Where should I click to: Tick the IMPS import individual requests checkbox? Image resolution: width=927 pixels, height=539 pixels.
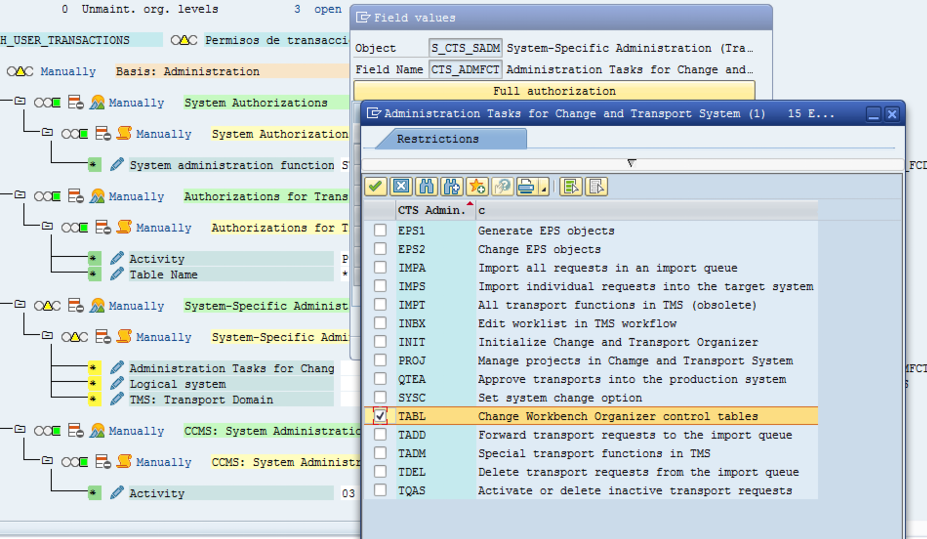pos(380,286)
